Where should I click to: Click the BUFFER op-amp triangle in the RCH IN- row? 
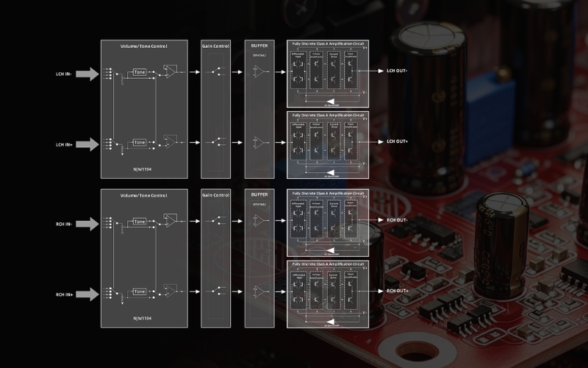tap(259, 220)
